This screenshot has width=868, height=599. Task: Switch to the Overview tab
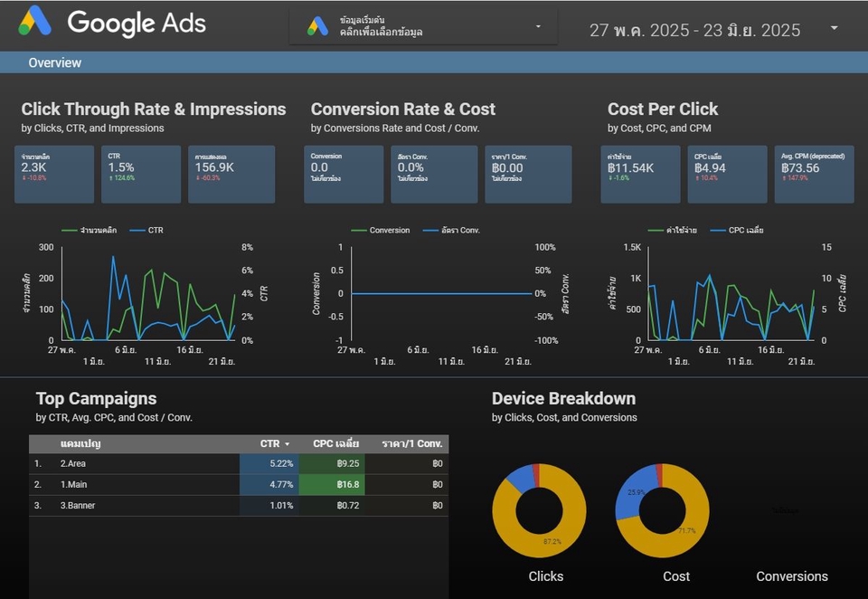54,62
